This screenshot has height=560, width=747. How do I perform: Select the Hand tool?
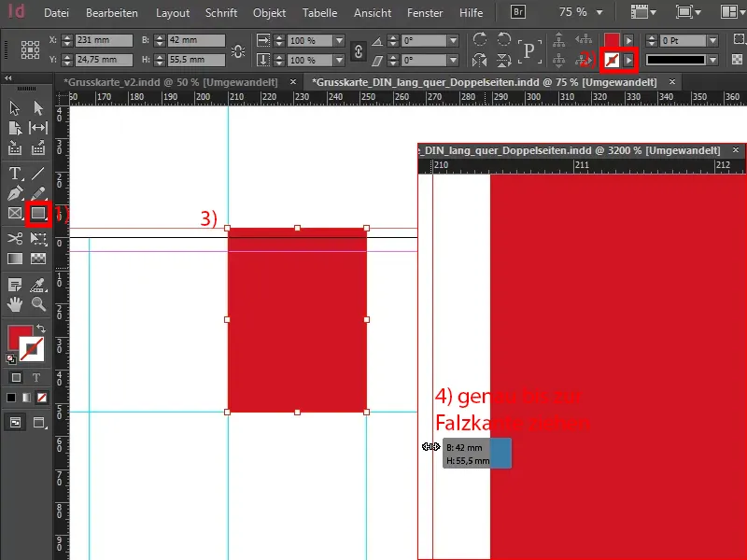[15, 304]
